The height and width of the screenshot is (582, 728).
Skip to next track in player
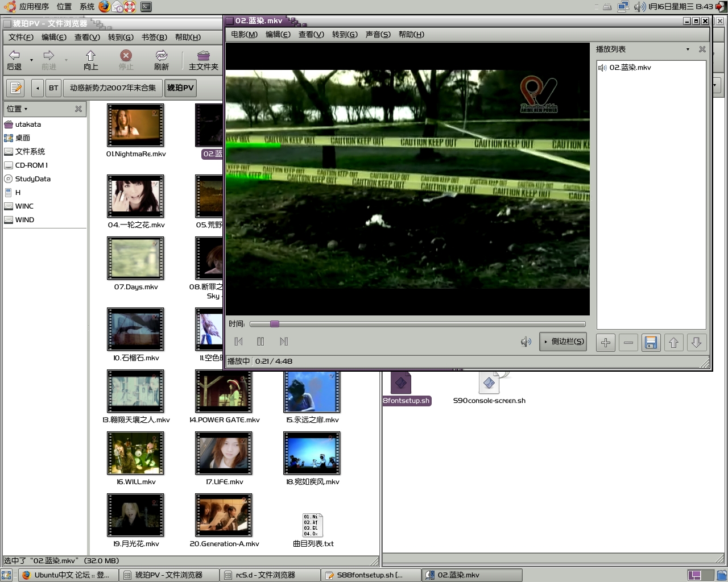(284, 342)
